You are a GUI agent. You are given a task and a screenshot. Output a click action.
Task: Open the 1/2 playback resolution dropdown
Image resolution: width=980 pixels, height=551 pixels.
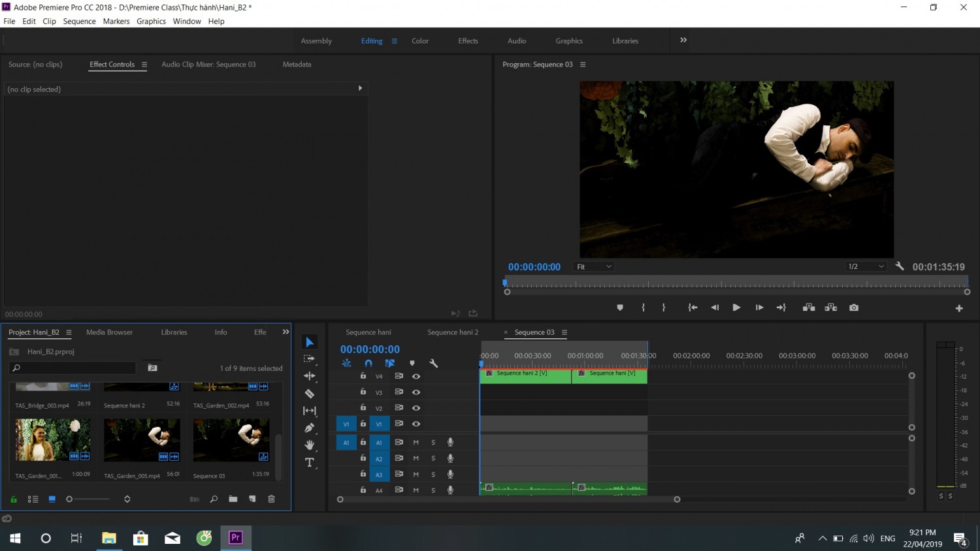866,266
